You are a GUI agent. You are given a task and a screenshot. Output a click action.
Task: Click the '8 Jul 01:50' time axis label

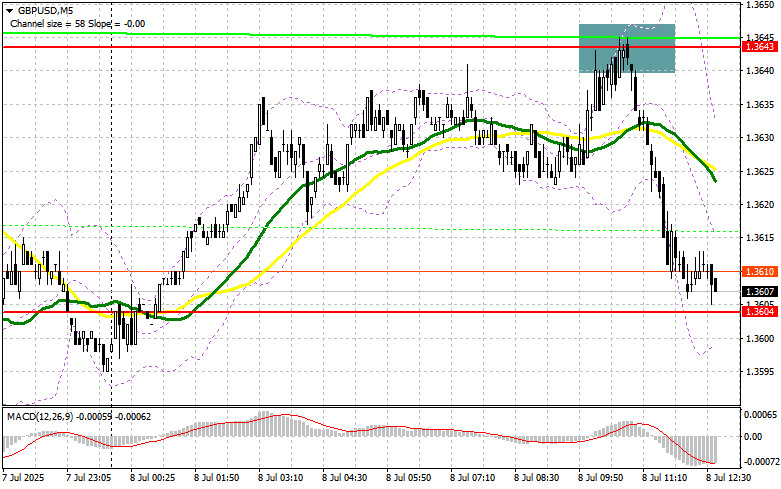click(x=216, y=478)
